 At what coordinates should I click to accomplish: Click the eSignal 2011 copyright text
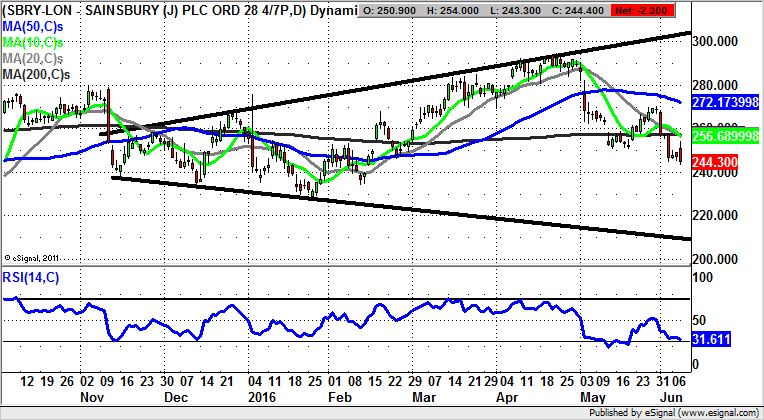tap(34, 256)
